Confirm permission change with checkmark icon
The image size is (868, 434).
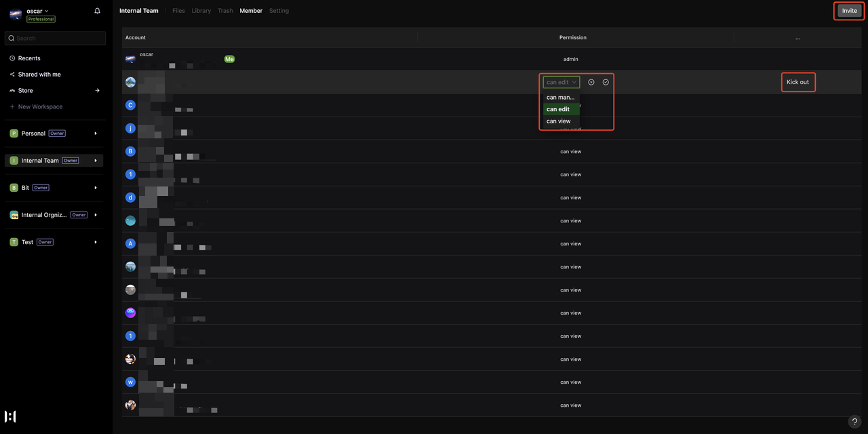[606, 82]
